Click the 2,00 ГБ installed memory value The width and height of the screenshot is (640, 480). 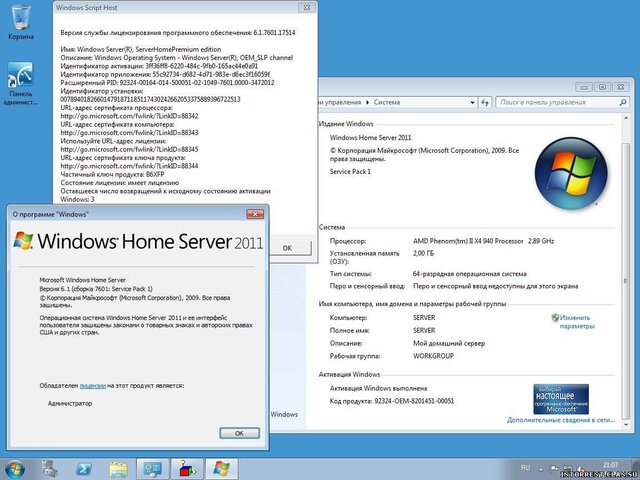click(423, 253)
